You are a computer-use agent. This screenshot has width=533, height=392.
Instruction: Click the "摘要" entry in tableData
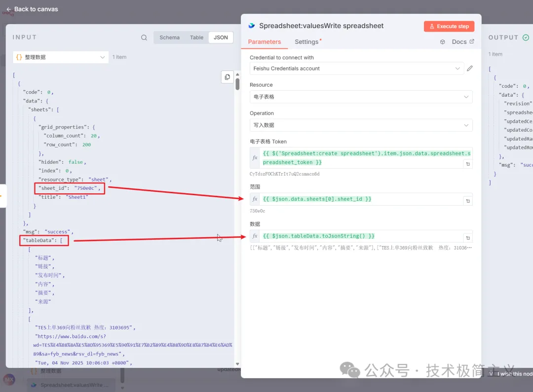[44, 293]
